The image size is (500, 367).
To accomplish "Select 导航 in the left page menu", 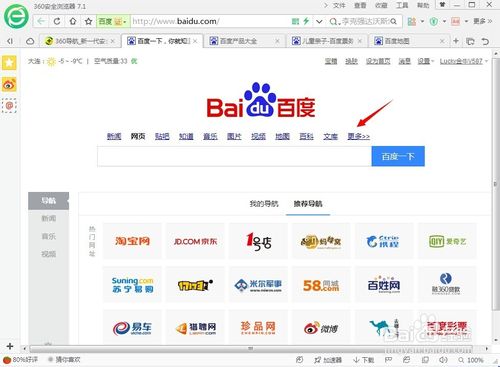I will (x=48, y=201).
